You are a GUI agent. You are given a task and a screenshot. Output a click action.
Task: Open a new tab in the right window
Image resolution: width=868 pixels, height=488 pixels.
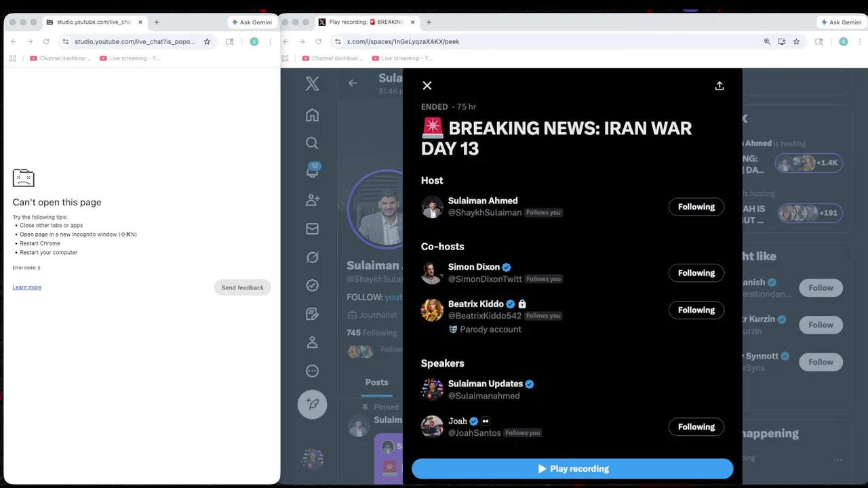pyautogui.click(x=429, y=22)
